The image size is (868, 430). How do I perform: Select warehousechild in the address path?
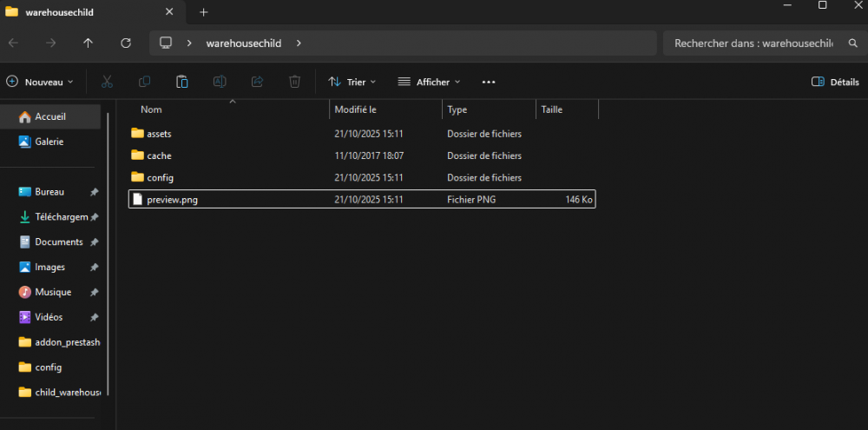coord(244,43)
